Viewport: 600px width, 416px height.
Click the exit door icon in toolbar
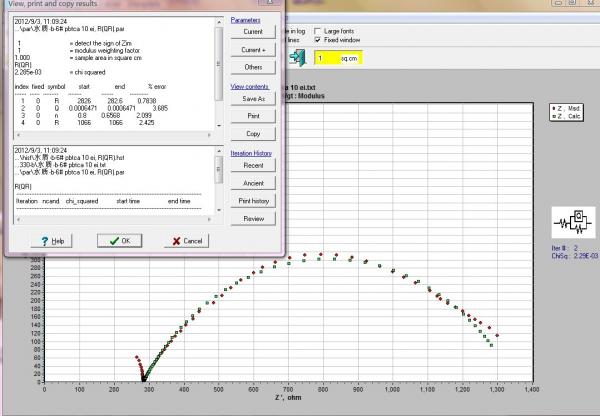(297, 59)
